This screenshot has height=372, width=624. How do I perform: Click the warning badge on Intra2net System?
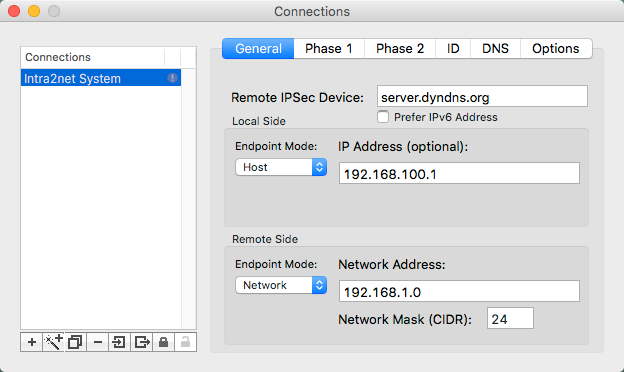pyautogui.click(x=172, y=78)
